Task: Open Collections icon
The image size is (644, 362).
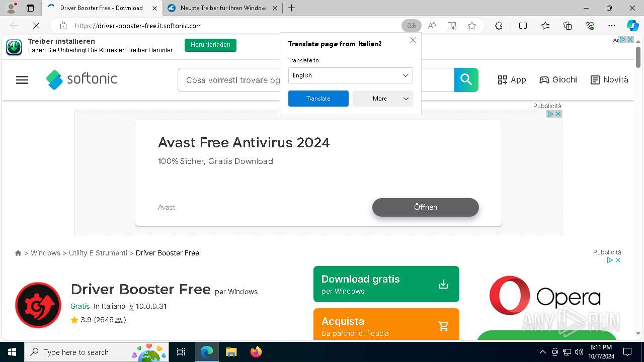Action: tap(568, 26)
